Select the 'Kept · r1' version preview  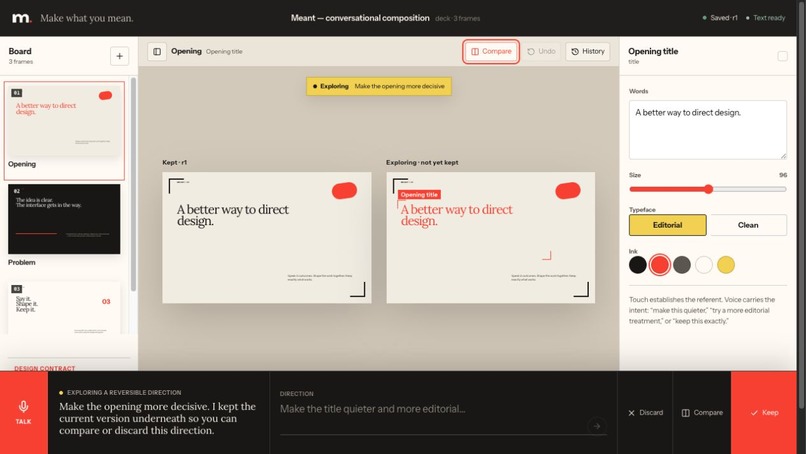pos(267,238)
